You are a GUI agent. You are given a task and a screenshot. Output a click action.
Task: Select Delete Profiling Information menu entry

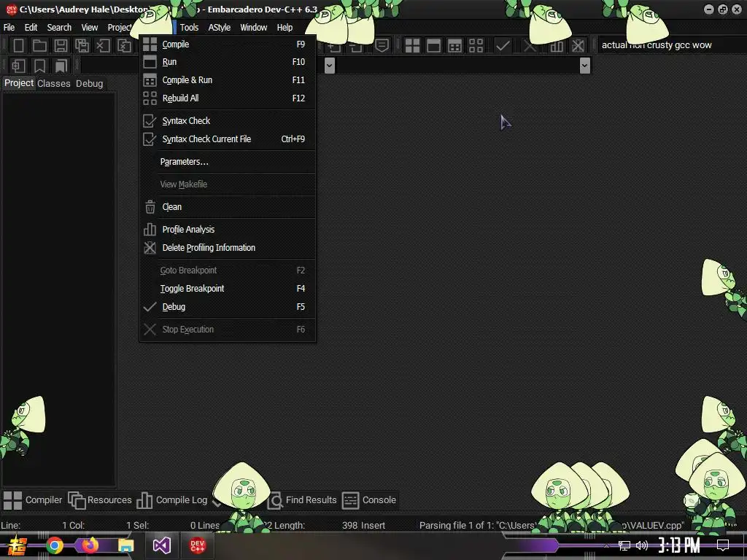pyautogui.click(x=228, y=248)
